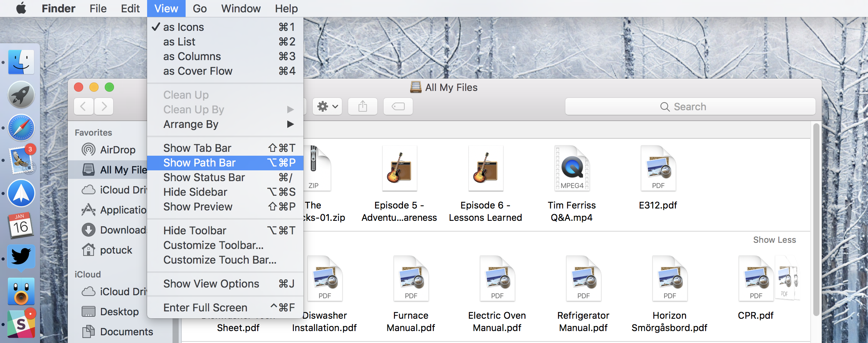The height and width of the screenshot is (343, 868).
Task: Choose Show Path Bar menu item
Action: [199, 163]
